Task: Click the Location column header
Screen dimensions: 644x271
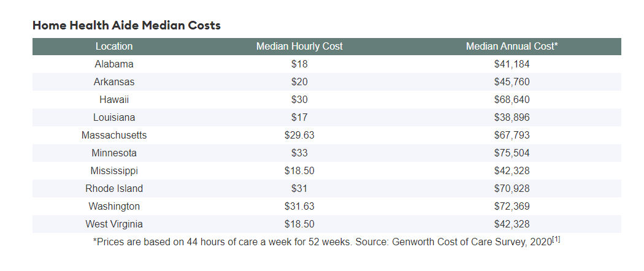Action: 114,47
